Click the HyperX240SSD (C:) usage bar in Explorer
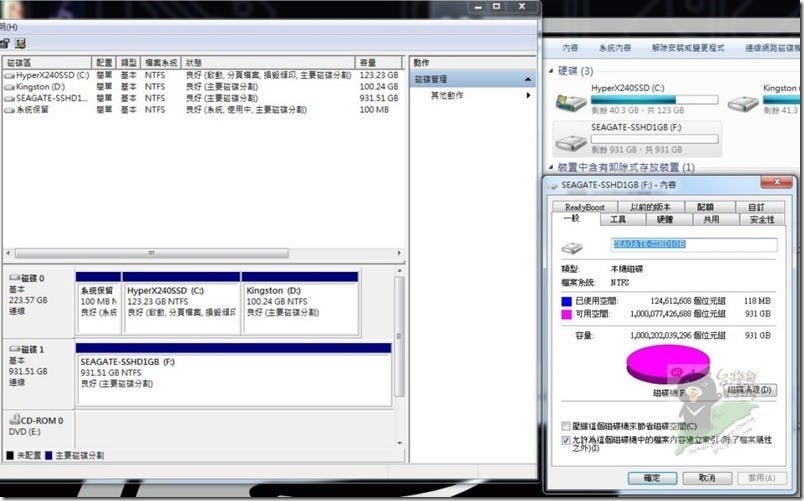Viewport: 804px width, 501px height. pos(654,99)
